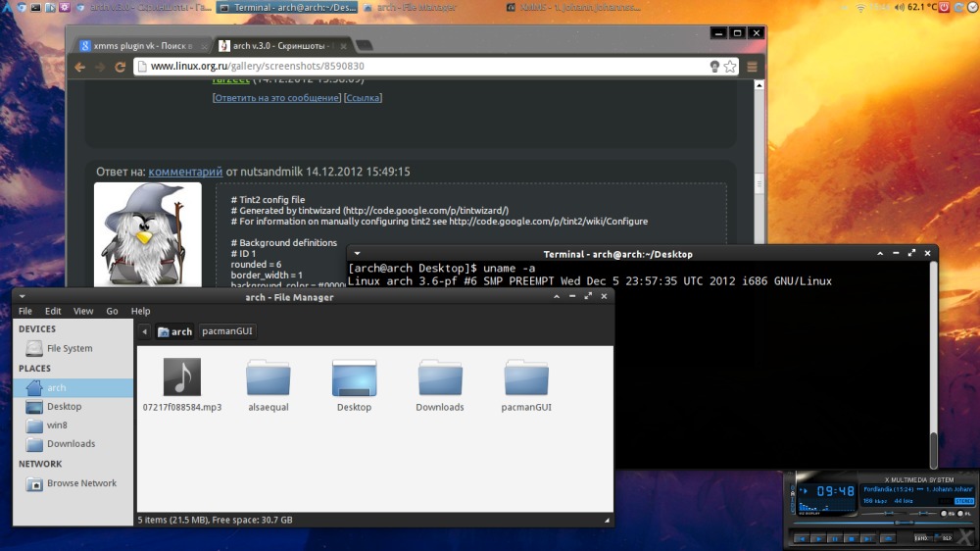Click the wizard penguin avatar image
Image resolution: width=980 pixels, height=551 pixels.
[148, 234]
